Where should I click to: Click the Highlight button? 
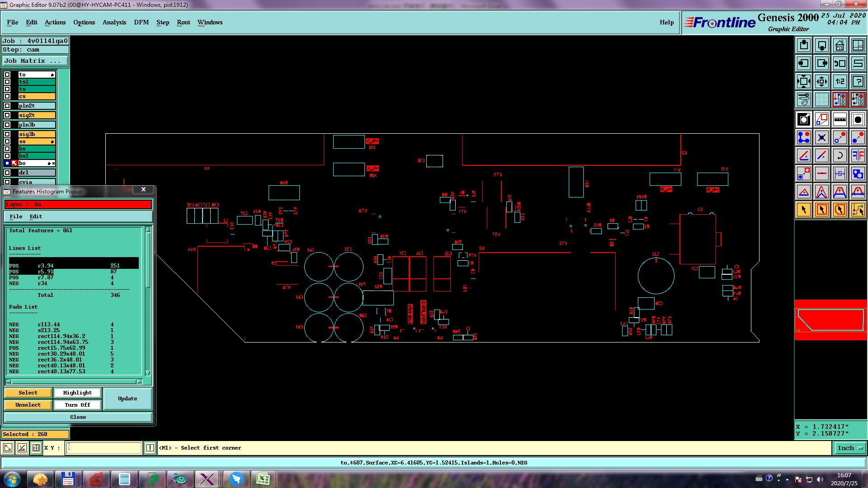click(77, 393)
